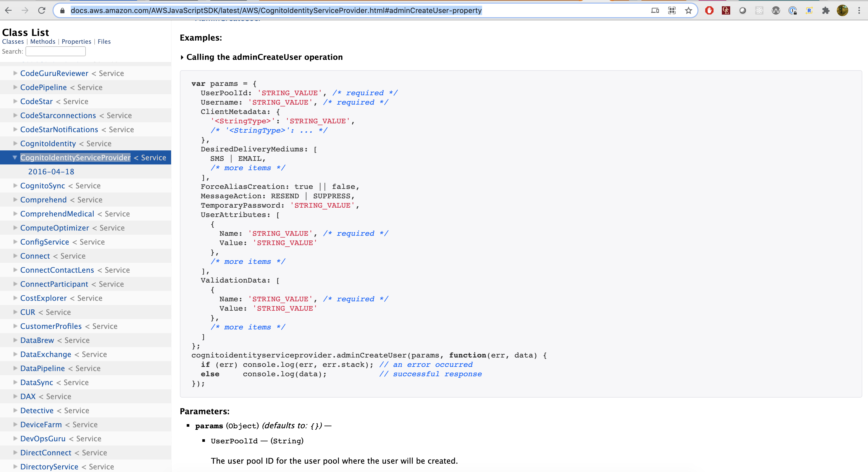Open the Files listing link
This screenshot has height=472, width=868.
coord(104,41)
